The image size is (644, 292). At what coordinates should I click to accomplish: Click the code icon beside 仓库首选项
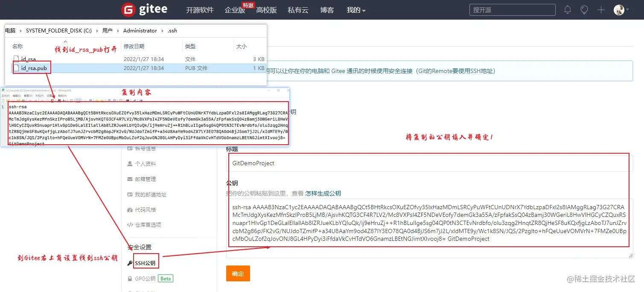pyautogui.click(x=130, y=225)
